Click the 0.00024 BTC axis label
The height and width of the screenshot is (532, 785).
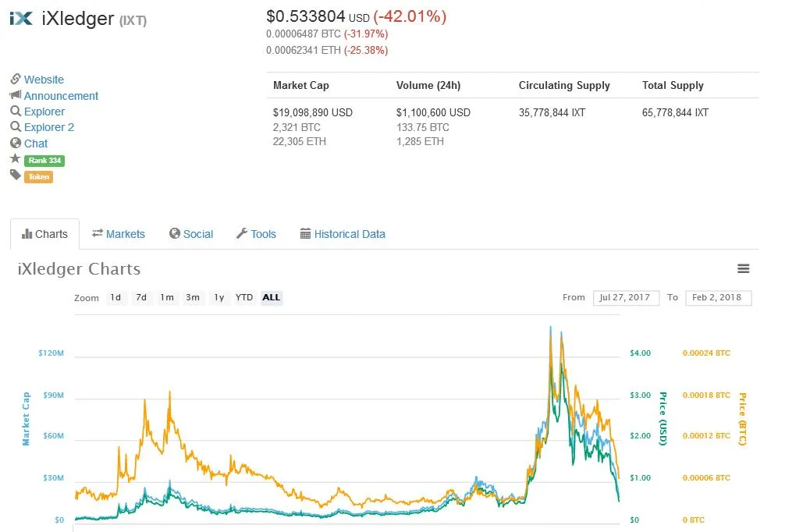pyautogui.click(x=706, y=353)
